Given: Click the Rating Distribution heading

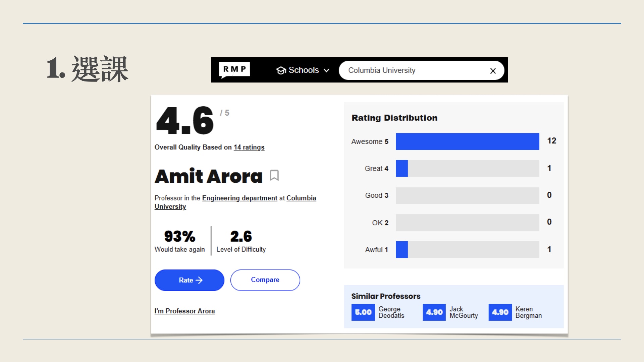Looking at the screenshot, I should point(394,118).
